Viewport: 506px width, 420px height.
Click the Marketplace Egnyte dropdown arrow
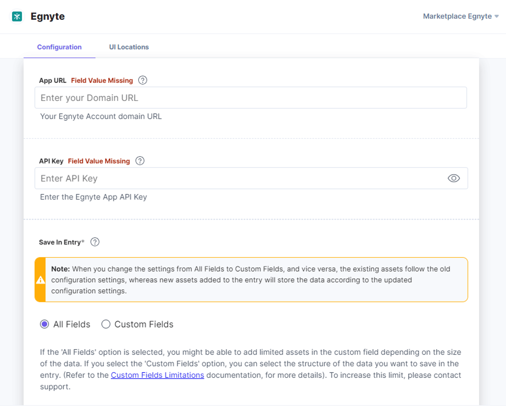(x=497, y=17)
